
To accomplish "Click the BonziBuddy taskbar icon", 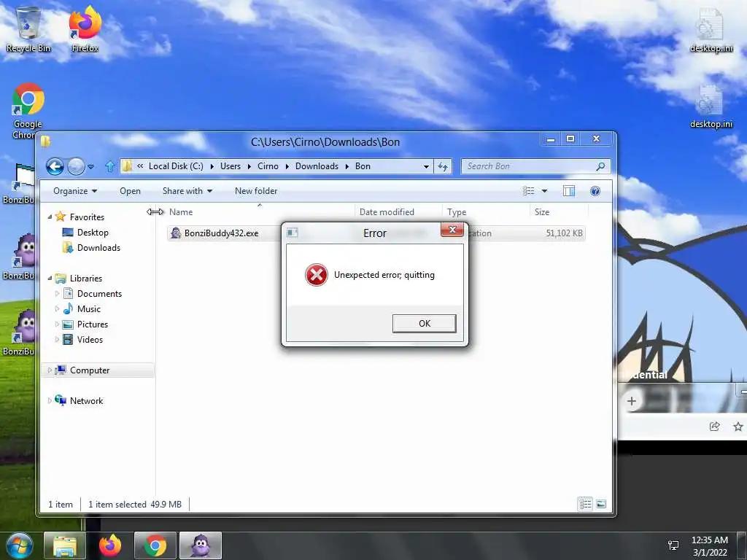I will (200, 545).
